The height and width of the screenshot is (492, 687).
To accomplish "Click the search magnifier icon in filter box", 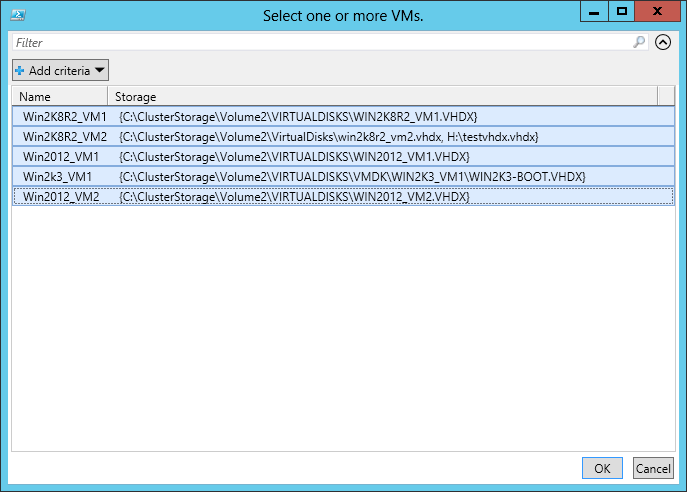I will 639,43.
